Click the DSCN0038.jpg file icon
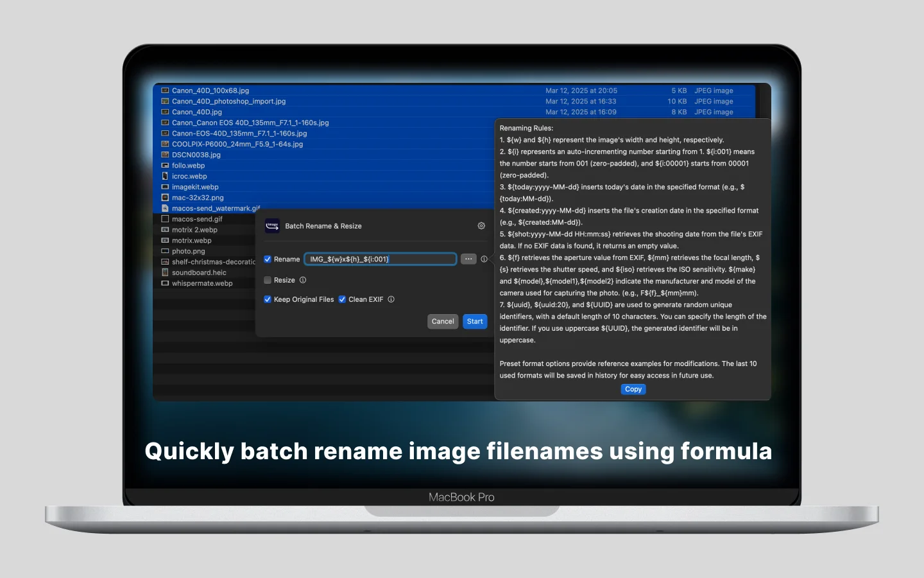 [x=165, y=155]
